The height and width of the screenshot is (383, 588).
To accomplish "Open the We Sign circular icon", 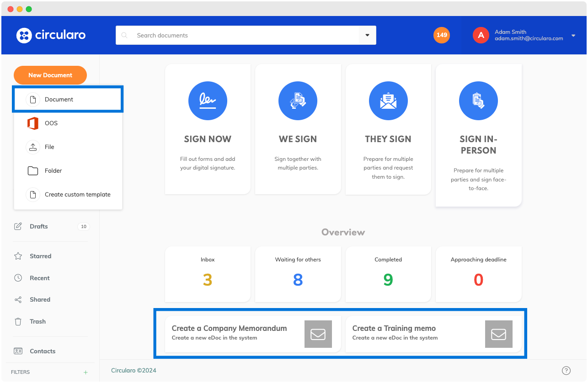I will [298, 101].
